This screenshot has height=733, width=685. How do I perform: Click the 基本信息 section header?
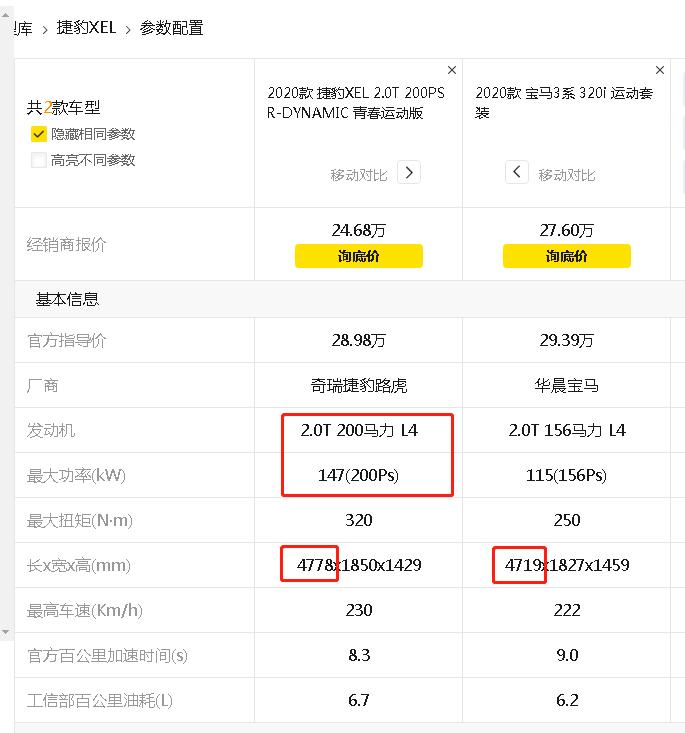click(x=67, y=299)
